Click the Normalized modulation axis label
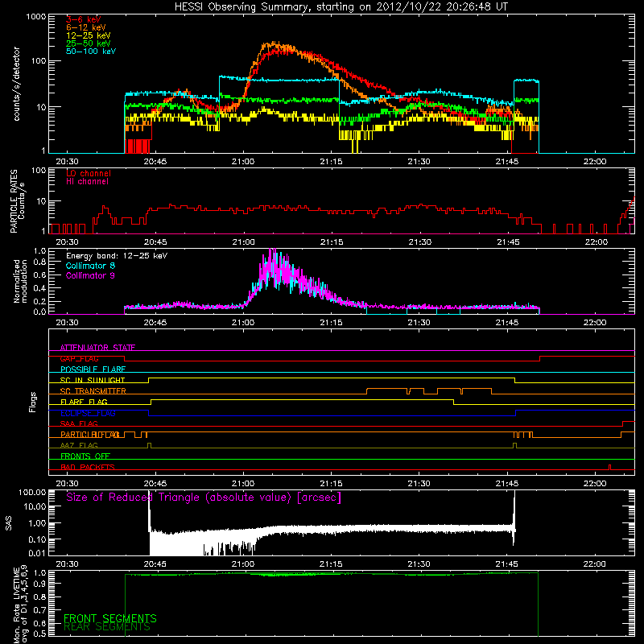 click(x=20, y=281)
